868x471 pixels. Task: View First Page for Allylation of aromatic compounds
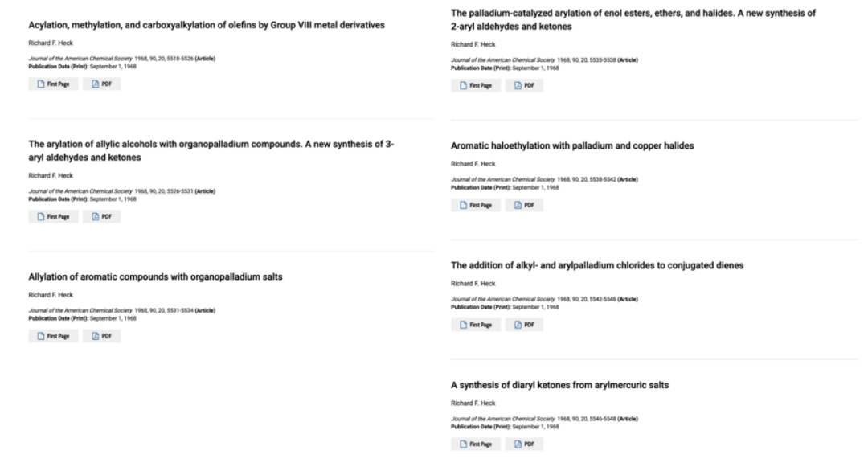point(54,336)
